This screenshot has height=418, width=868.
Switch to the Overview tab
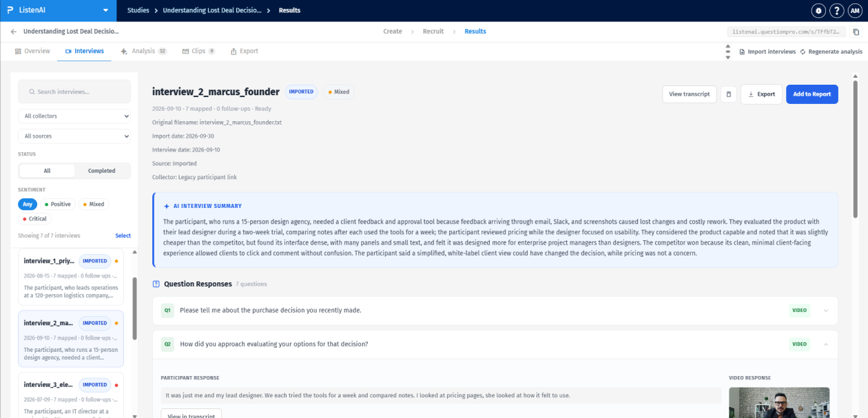(x=32, y=51)
